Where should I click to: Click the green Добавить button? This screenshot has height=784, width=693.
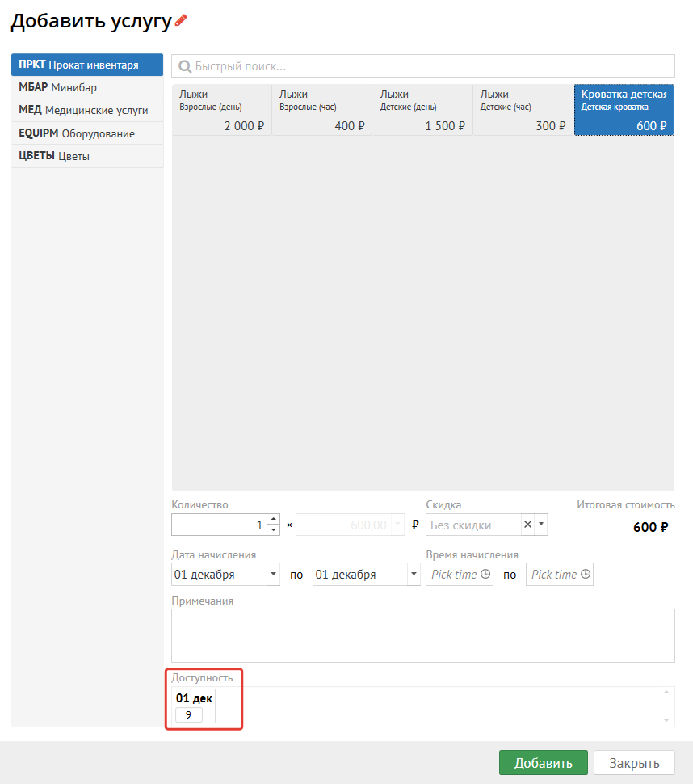click(543, 762)
